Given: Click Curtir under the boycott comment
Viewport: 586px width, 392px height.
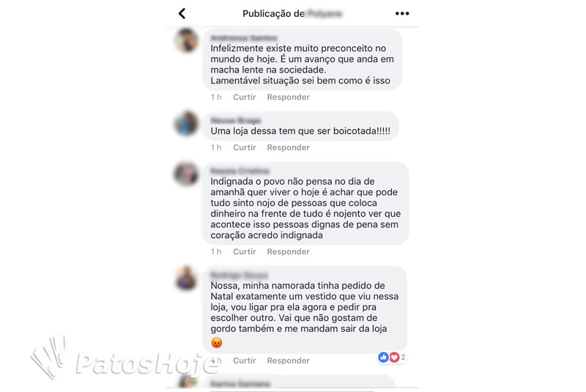Looking at the screenshot, I should click(245, 147).
